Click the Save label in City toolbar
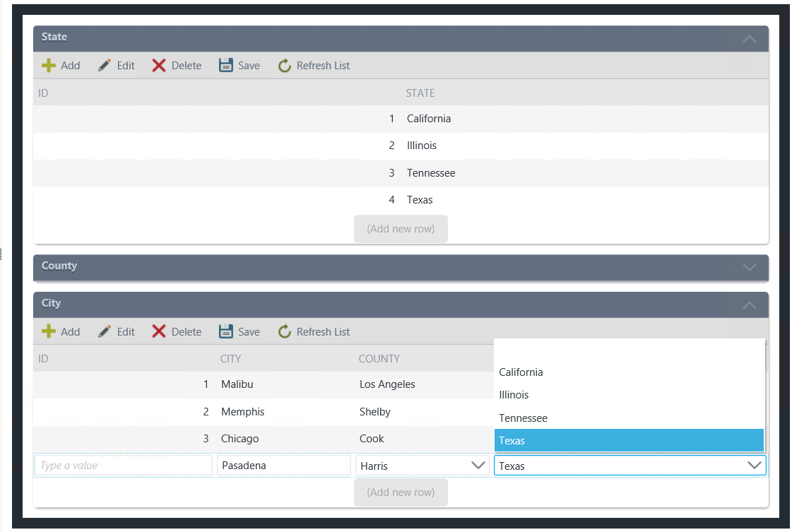The image size is (792, 532). (x=249, y=332)
